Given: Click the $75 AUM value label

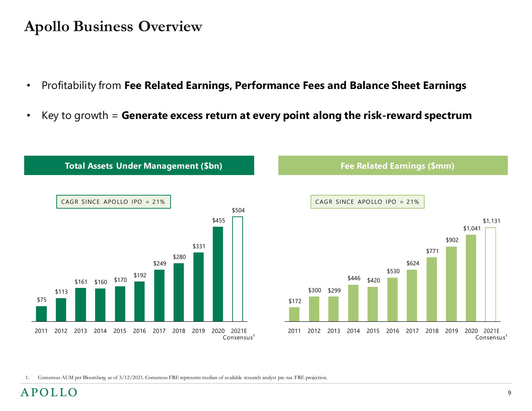Looking at the screenshot, I should click(42, 300).
